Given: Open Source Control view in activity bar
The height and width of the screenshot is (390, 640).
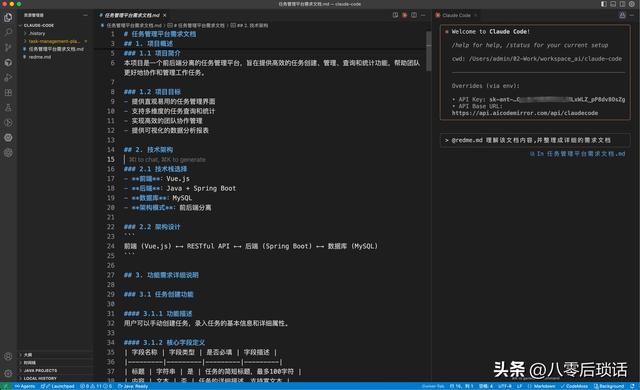Looking at the screenshot, I should [8, 47].
